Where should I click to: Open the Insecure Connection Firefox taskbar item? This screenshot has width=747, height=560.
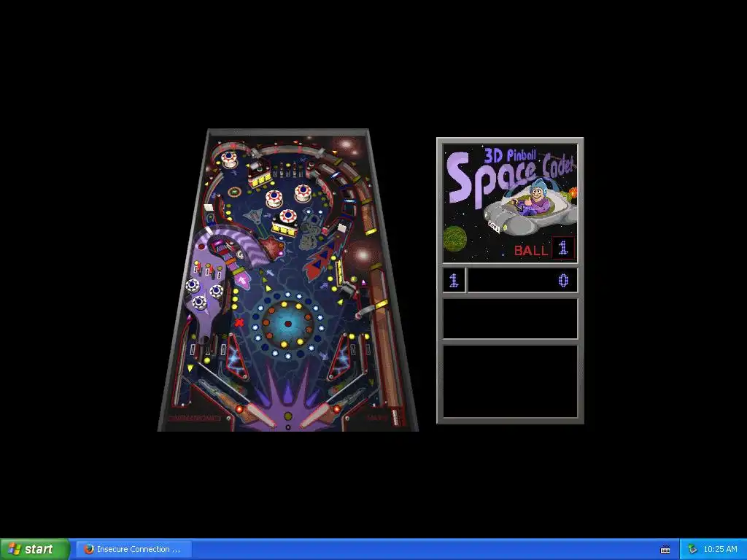tap(134, 549)
